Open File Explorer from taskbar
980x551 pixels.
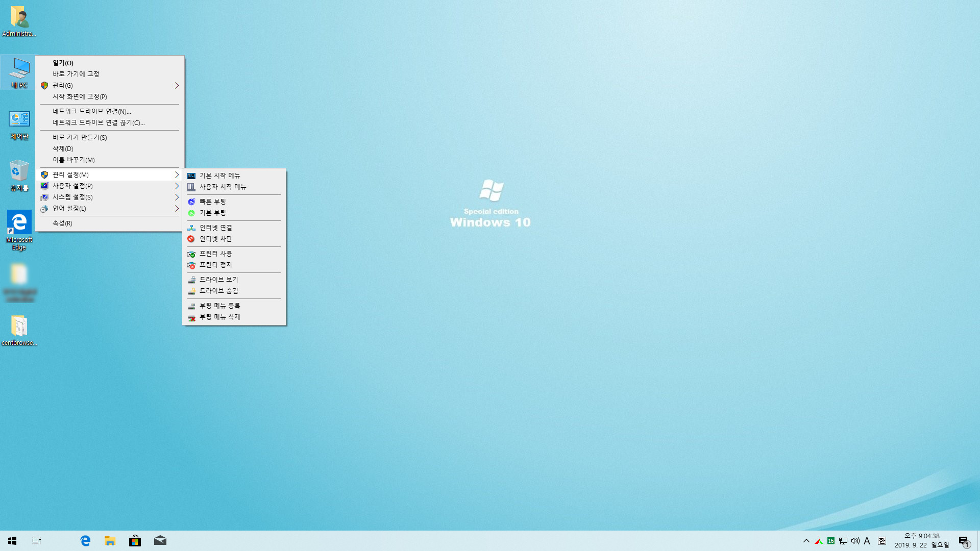point(110,541)
